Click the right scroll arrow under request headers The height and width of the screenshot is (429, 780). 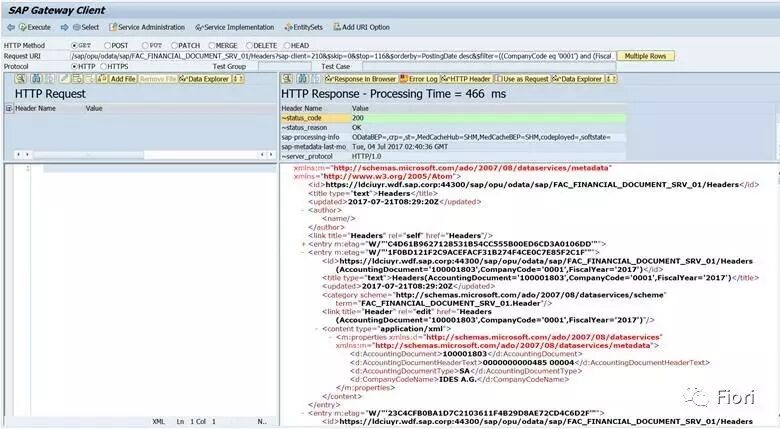271,155
